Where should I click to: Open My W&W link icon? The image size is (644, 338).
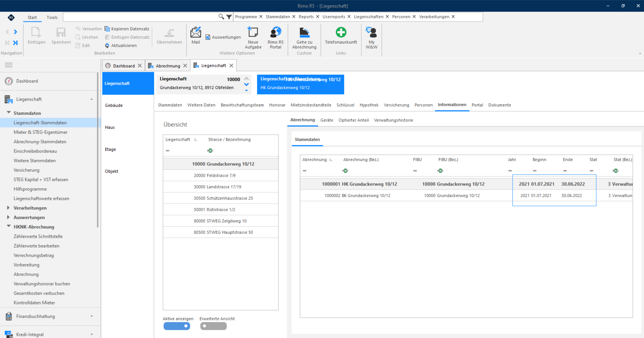click(x=371, y=32)
